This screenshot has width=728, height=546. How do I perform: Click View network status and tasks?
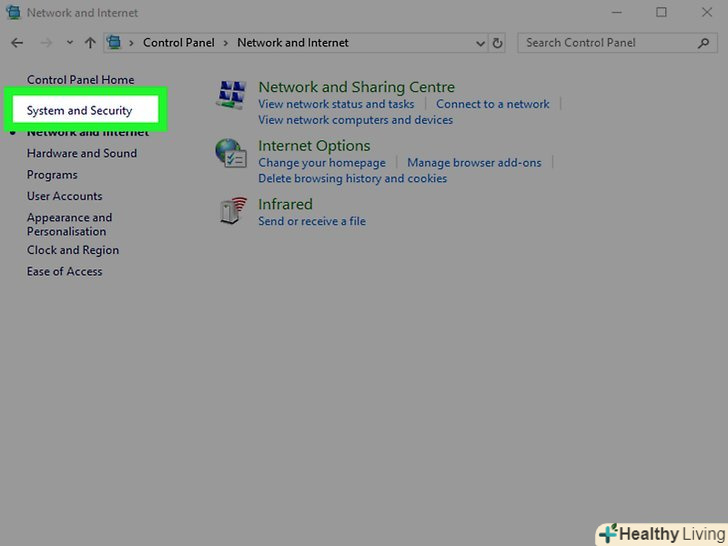pos(336,104)
